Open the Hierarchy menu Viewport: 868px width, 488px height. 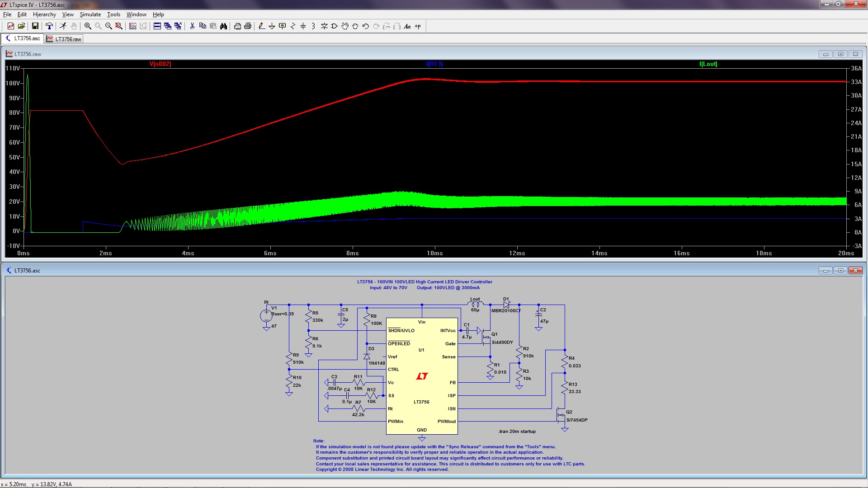tap(44, 14)
